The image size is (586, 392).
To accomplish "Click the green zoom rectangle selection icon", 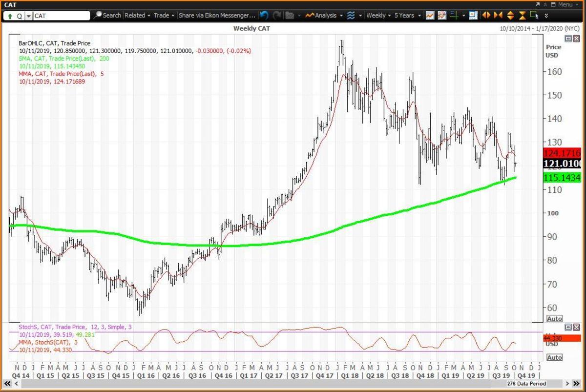I will (534, 15).
